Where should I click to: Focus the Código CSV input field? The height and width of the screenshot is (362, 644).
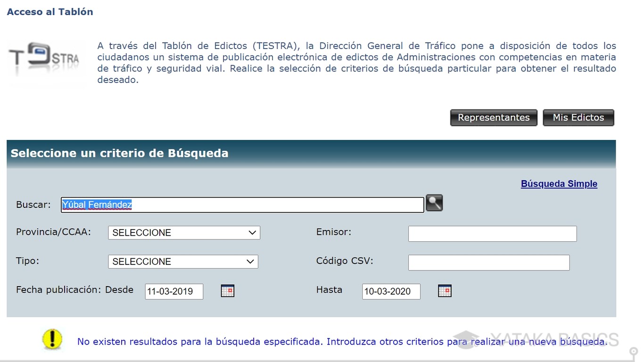[488, 262]
